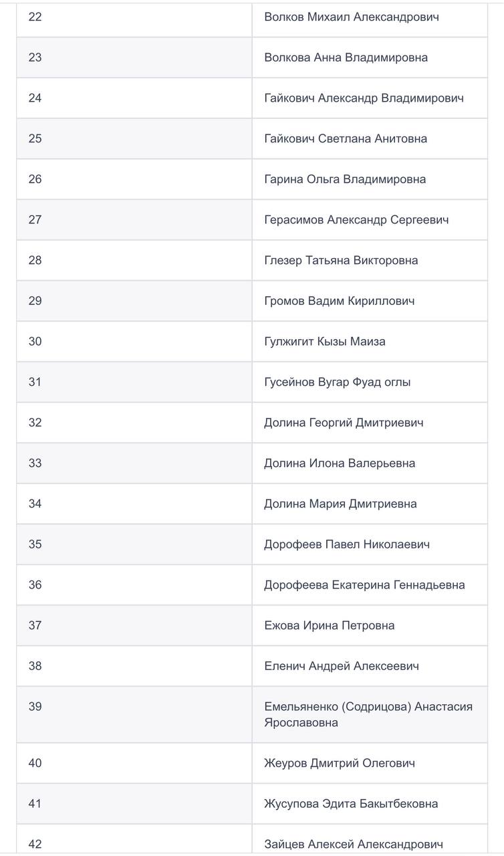Select Долина Илона Валерьевна entry
Viewport: 504px width, 856px height.
340,463
